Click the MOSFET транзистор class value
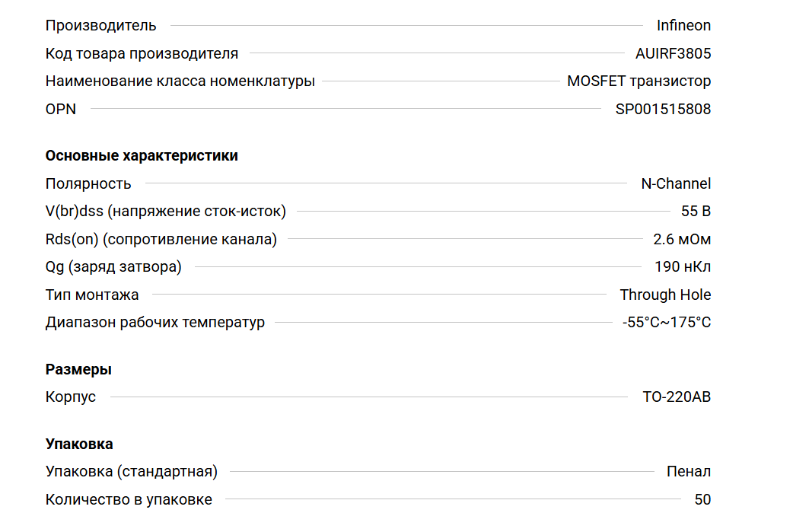809x532 pixels. (639, 81)
